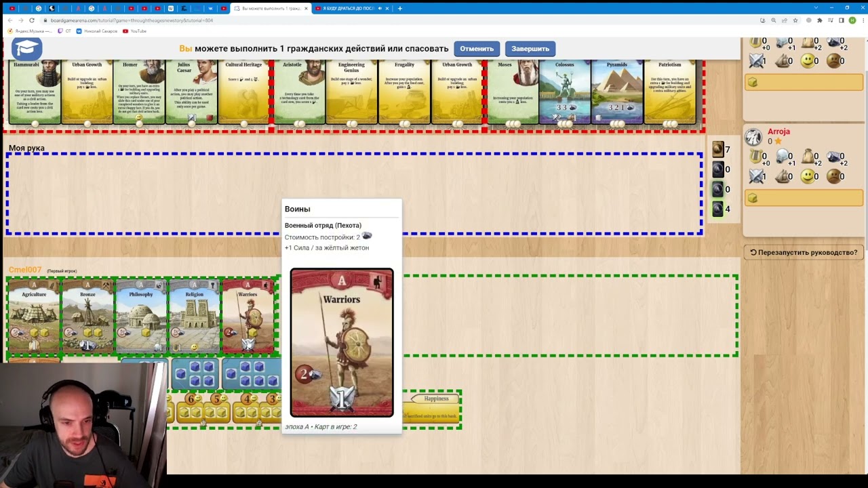Click Arroja's ship colonization icon
Image resolution: width=868 pixels, height=488 pixels.
[x=782, y=176]
